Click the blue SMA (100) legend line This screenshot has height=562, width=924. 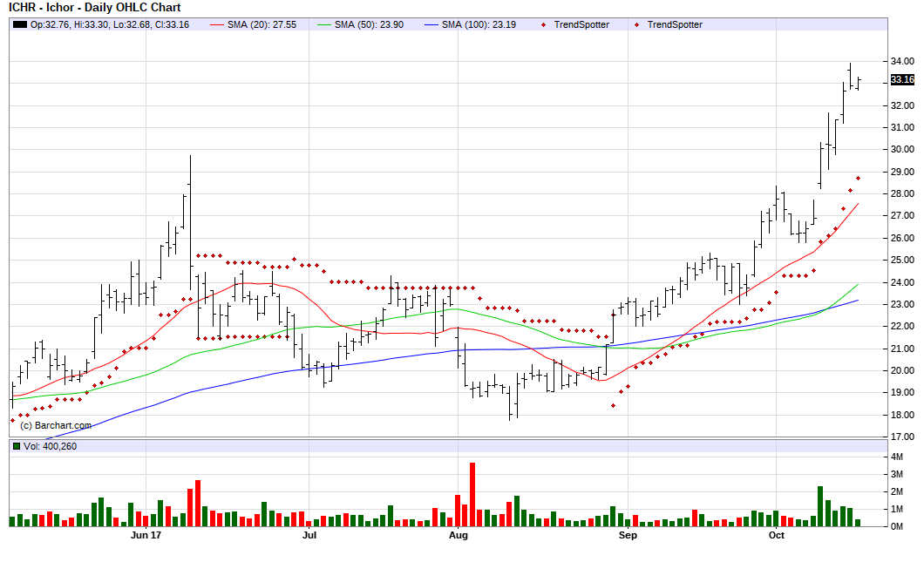(432, 24)
